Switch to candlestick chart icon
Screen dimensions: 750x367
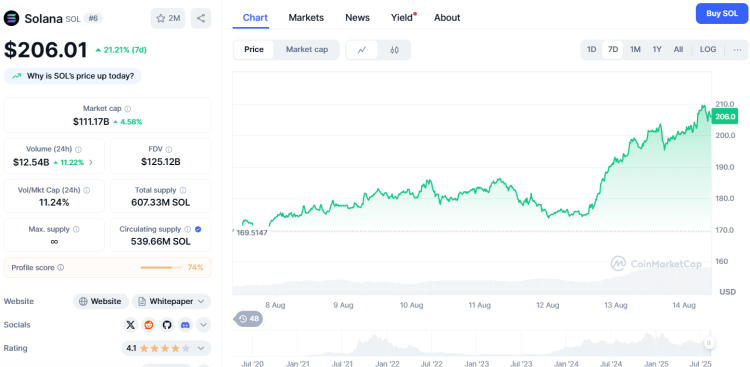click(394, 50)
